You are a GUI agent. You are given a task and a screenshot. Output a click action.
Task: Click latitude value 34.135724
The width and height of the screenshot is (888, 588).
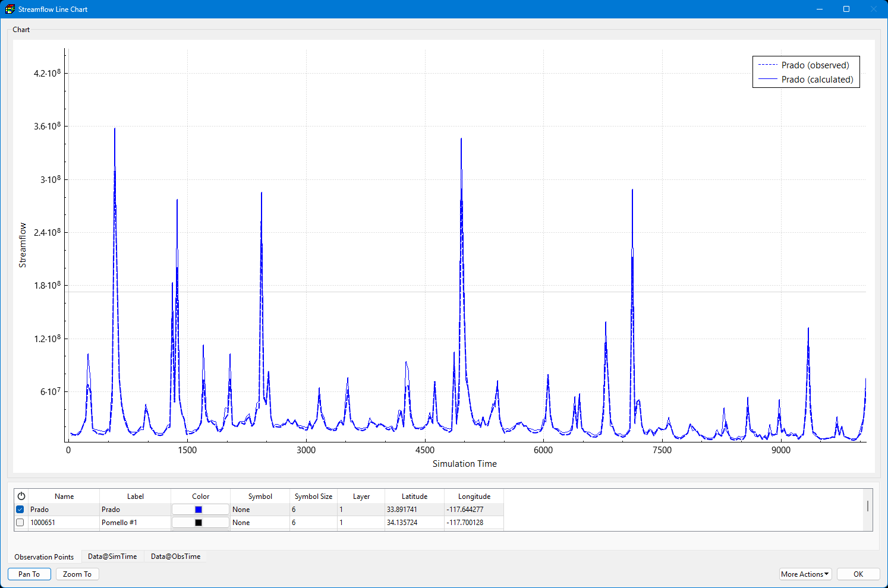point(415,523)
